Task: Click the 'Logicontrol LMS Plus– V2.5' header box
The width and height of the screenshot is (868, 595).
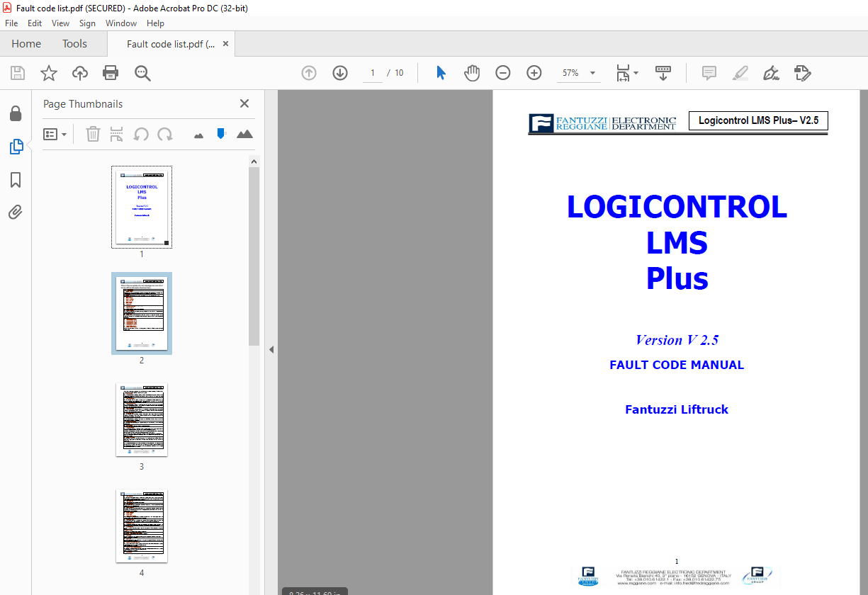Action: (x=758, y=121)
